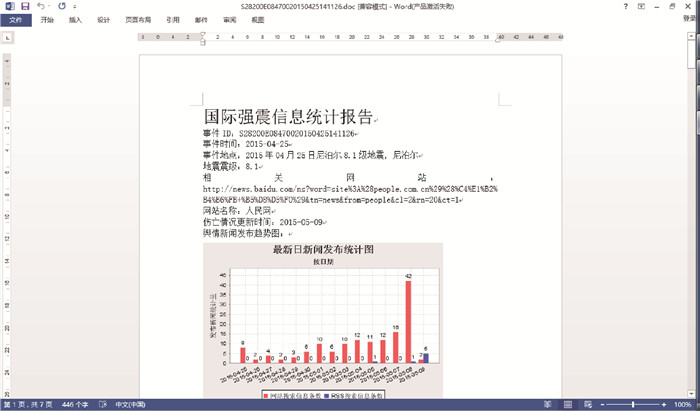Click the zoom out minus icon

coord(600,404)
